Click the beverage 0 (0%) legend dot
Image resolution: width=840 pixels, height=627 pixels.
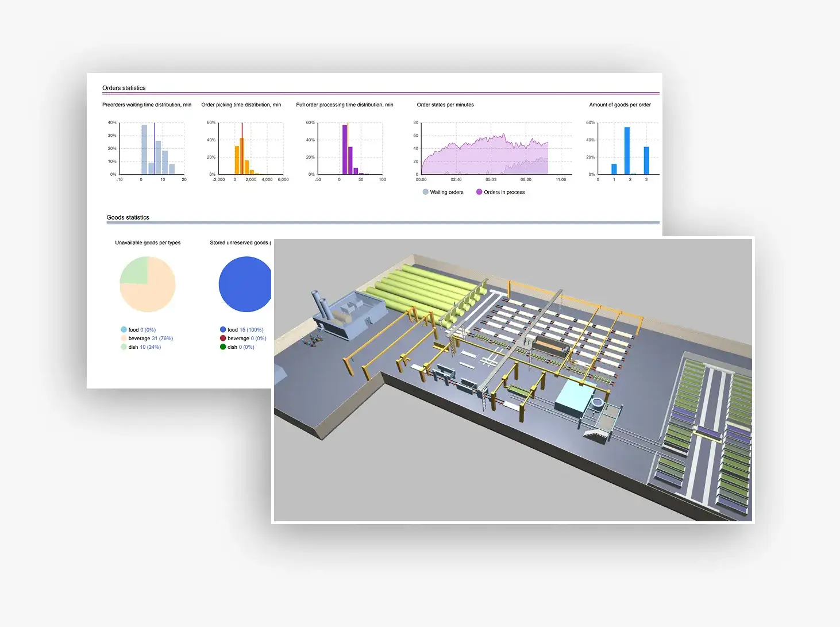pyautogui.click(x=223, y=338)
